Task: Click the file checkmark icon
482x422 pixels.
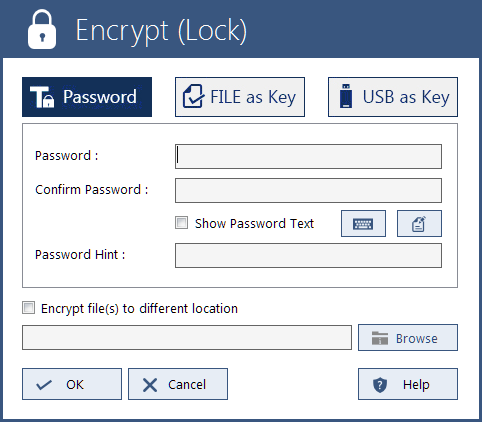Action: (193, 96)
